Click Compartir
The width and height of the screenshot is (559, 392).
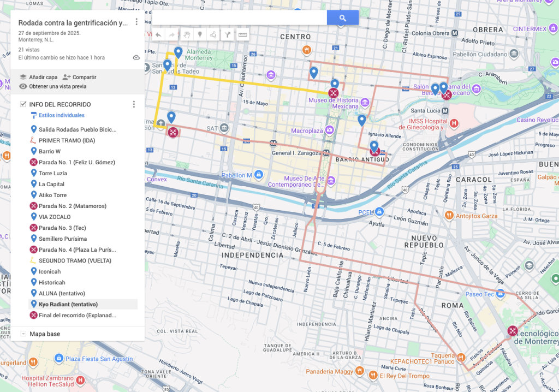click(79, 77)
